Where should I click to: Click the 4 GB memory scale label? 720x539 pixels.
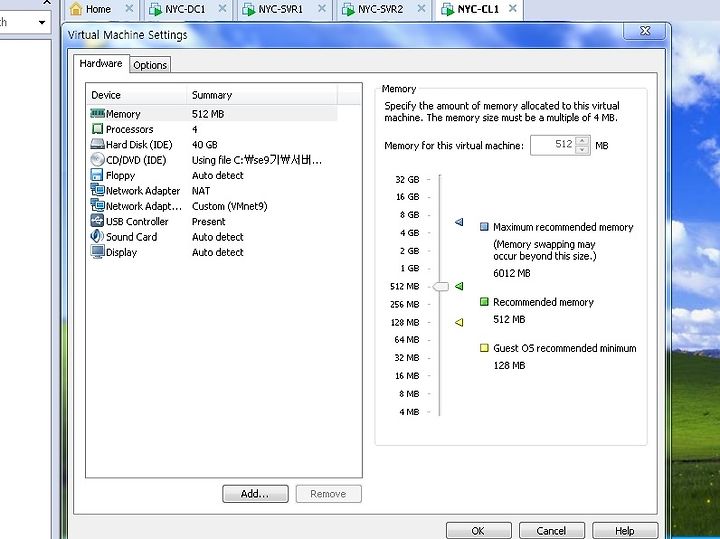[x=409, y=233]
